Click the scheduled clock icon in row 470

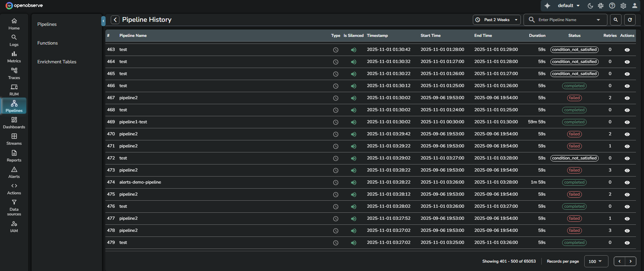pos(336,134)
